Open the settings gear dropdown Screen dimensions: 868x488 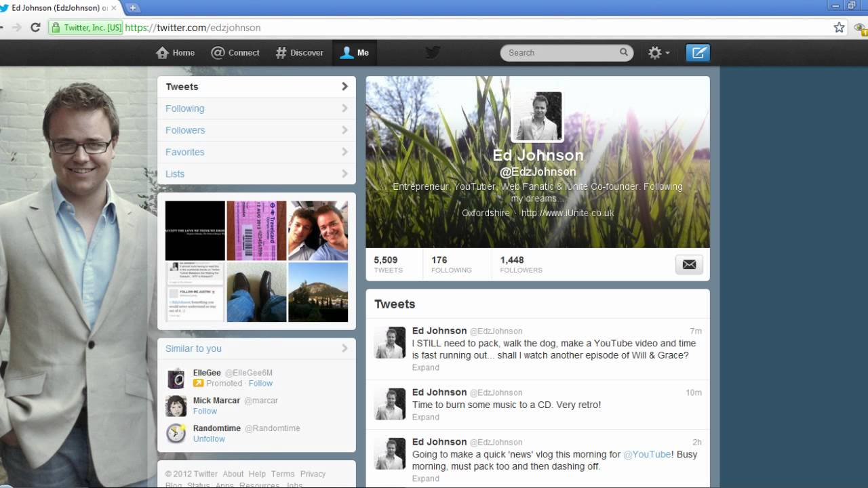click(x=658, y=53)
